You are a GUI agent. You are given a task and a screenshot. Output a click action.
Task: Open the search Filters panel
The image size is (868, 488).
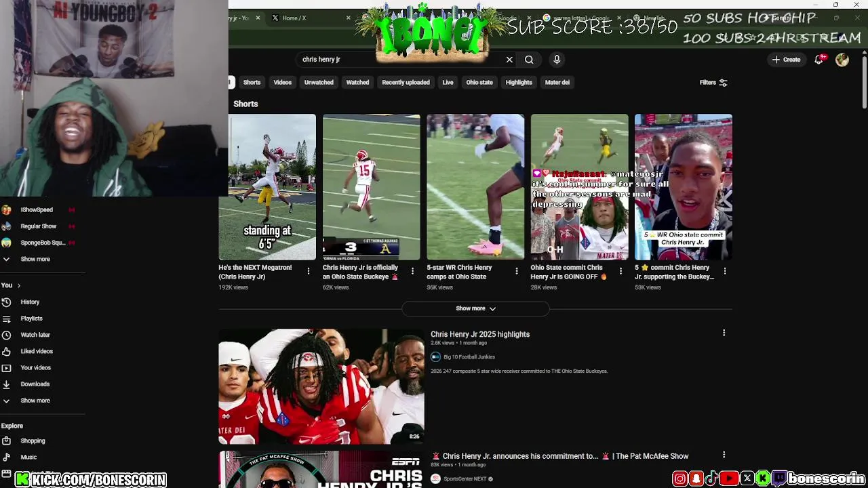713,83
